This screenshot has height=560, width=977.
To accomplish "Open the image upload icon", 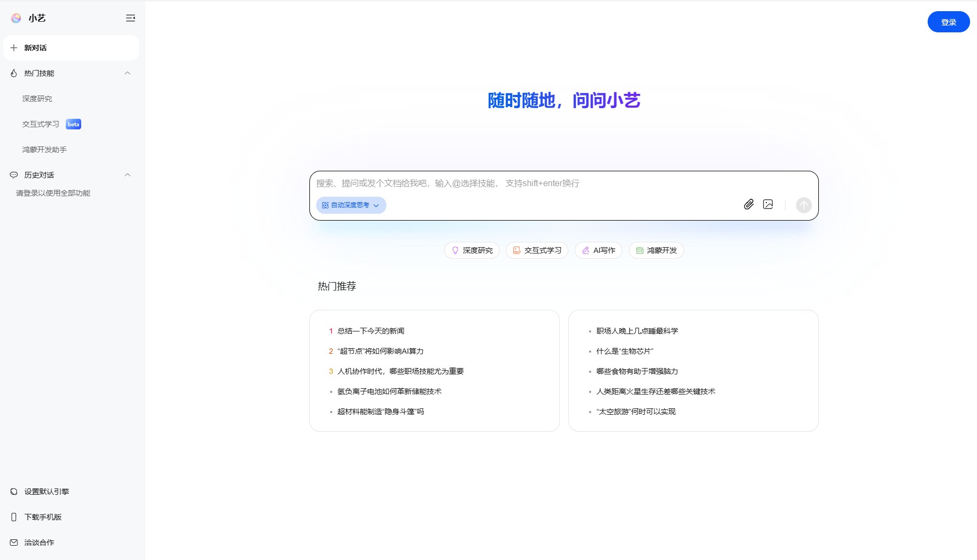I will pos(768,204).
